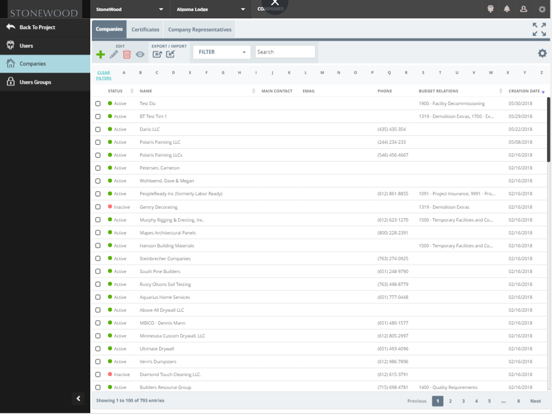Screen dimensions: 552x414
Task: Open the Mapes Architectural Panels row
Action: point(320,233)
